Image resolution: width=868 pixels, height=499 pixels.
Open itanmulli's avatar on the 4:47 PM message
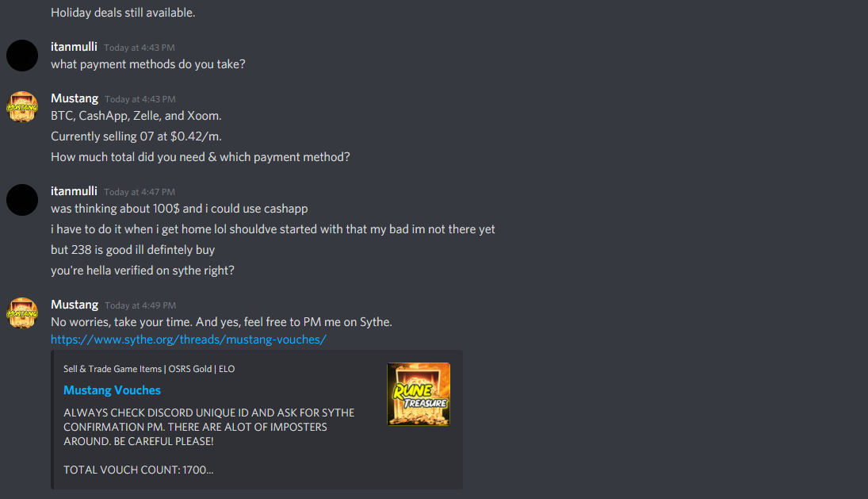pos(22,199)
